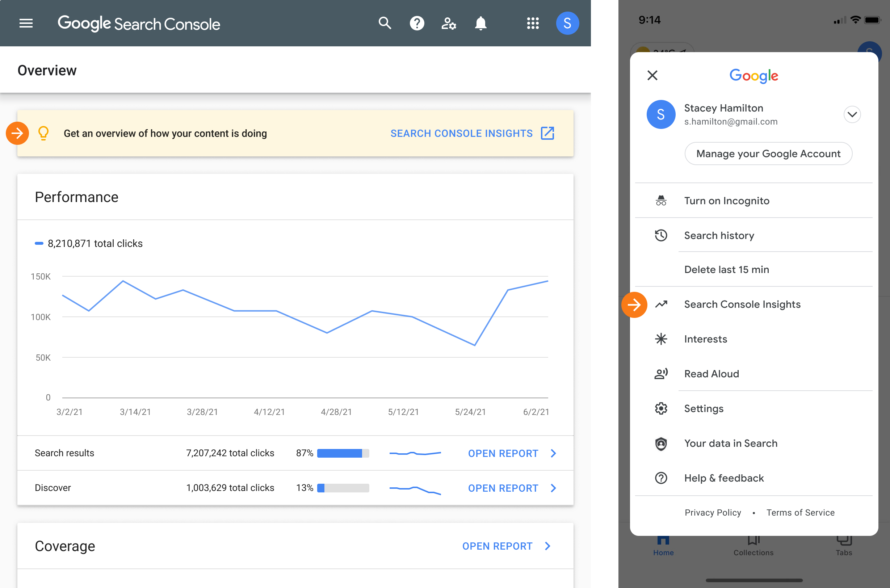This screenshot has width=890, height=588.
Task: Expand the Stacey Hamilton account dropdown
Action: tap(851, 114)
